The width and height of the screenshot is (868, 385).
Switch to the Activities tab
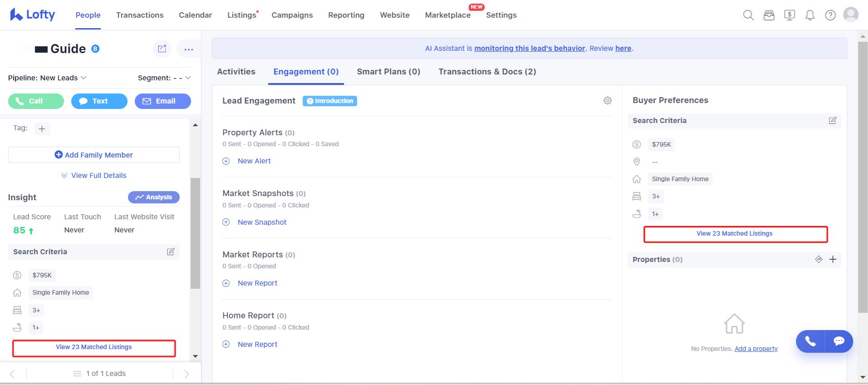click(x=236, y=72)
